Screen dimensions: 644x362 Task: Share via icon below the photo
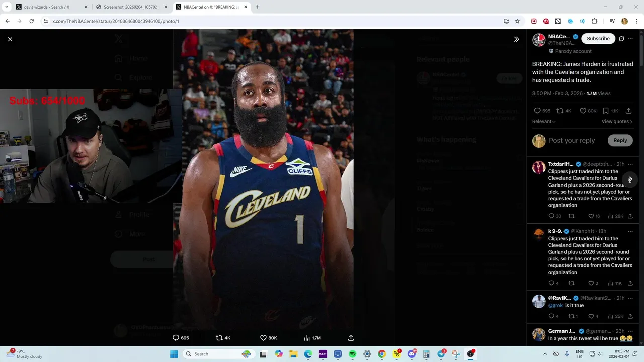[x=351, y=338]
